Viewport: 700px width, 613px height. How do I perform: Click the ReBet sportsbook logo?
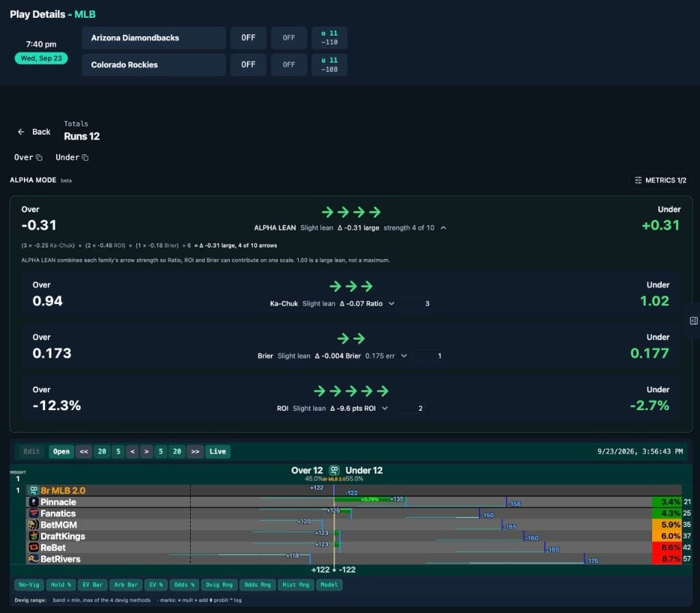[33, 547]
